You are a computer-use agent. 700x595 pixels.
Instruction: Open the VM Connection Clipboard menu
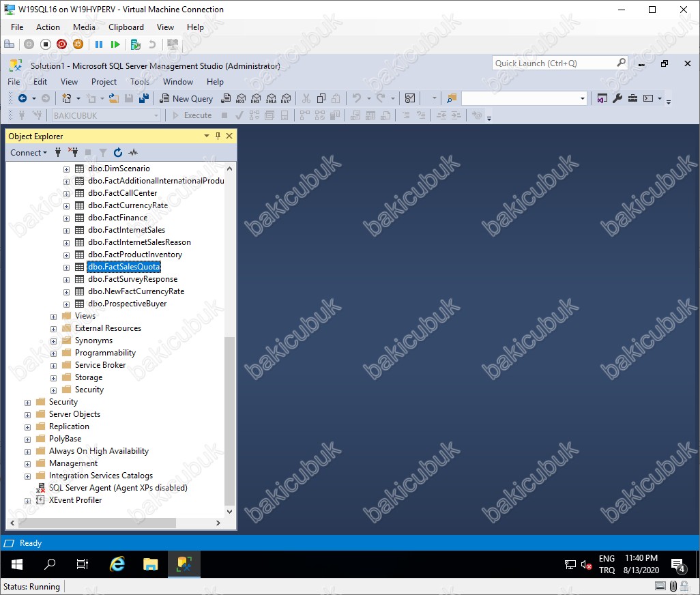click(x=126, y=27)
